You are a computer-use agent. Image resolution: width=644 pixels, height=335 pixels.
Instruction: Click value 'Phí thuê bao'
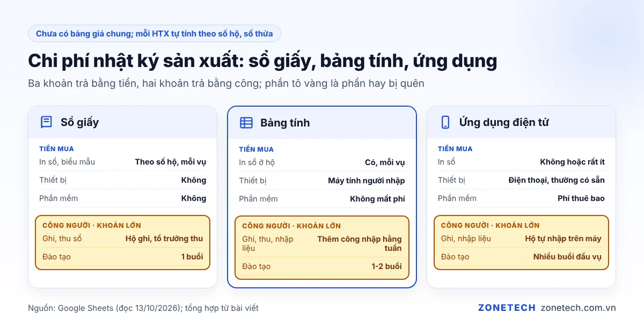click(x=581, y=198)
